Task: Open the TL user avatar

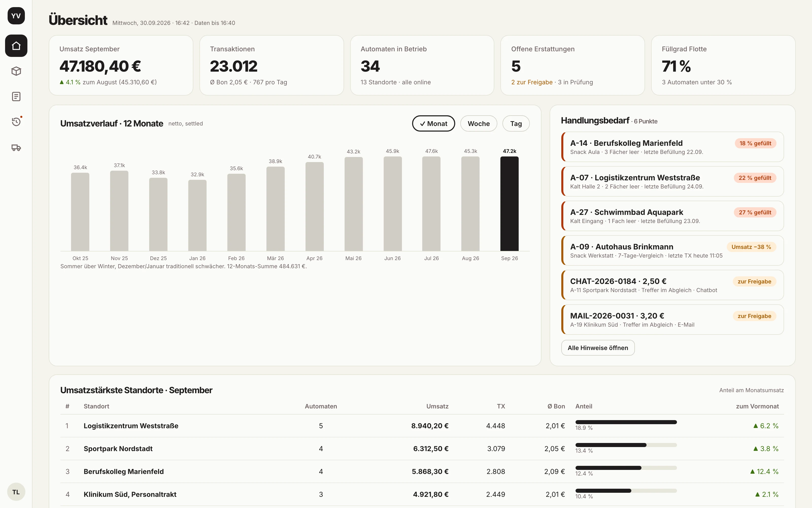Action: pos(16,492)
